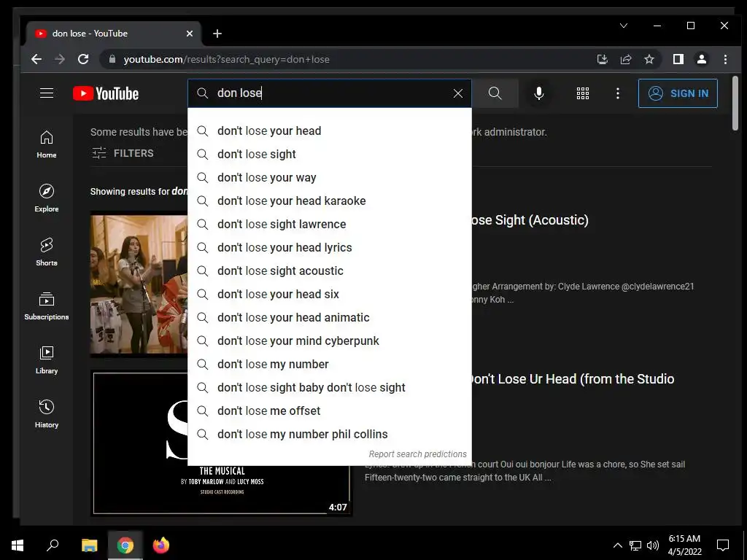747x560 pixels.
Task: Click the page vertical scrollbar
Action: pos(735,102)
